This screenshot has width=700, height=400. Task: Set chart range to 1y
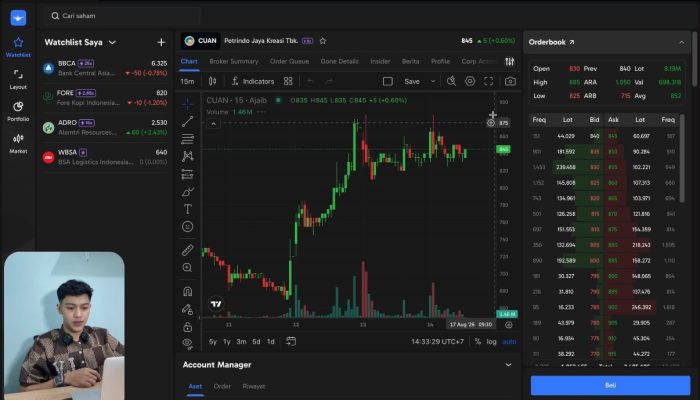click(x=227, y=342)
